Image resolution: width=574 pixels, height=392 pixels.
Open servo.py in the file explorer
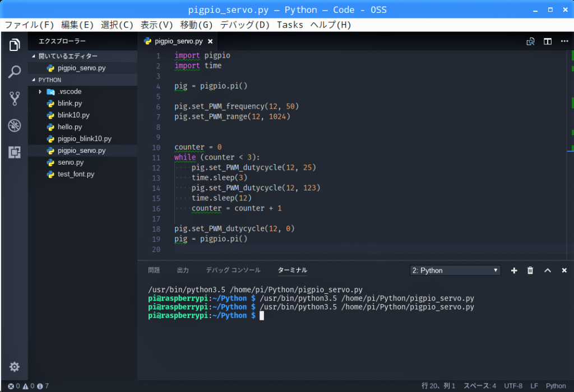71,162
